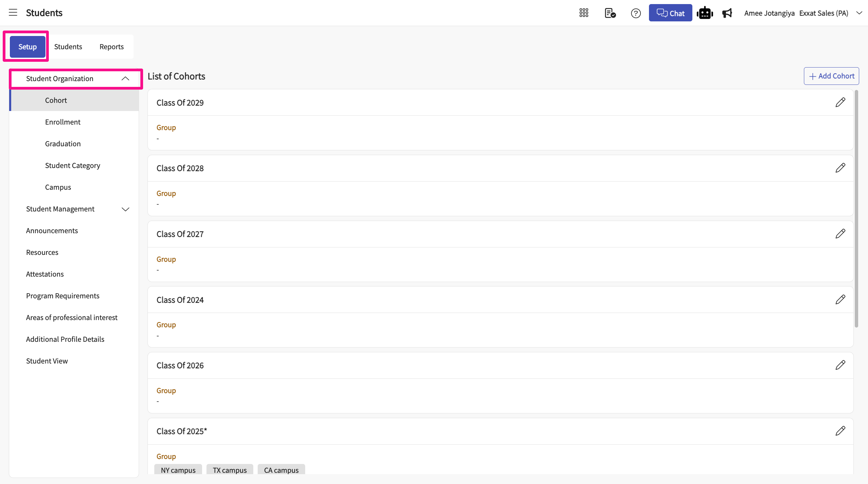Screen dimensions: 868x484
Task: Edit the Class Of 2027 cohort
Action: [x=840, y=234]
